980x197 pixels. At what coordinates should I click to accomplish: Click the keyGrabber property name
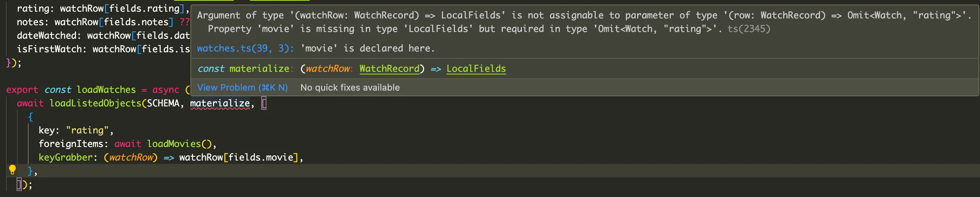(65, 157)
